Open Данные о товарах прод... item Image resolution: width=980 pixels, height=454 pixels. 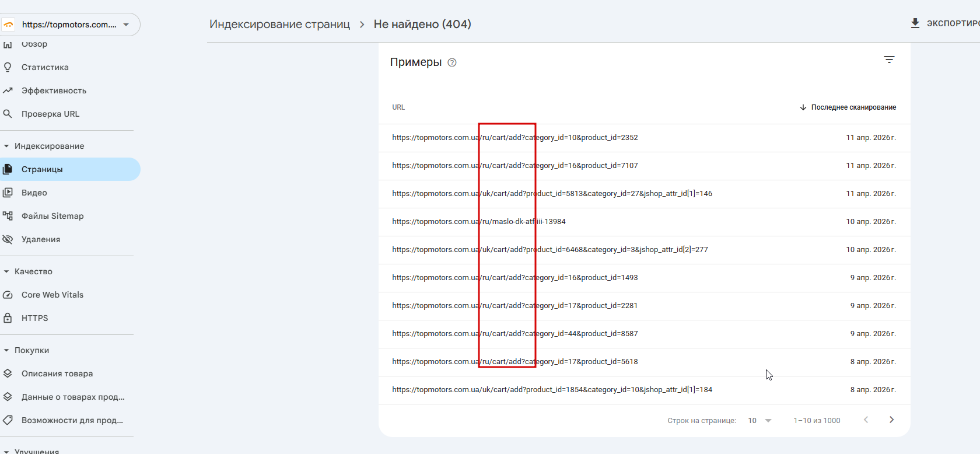[73, 397]
